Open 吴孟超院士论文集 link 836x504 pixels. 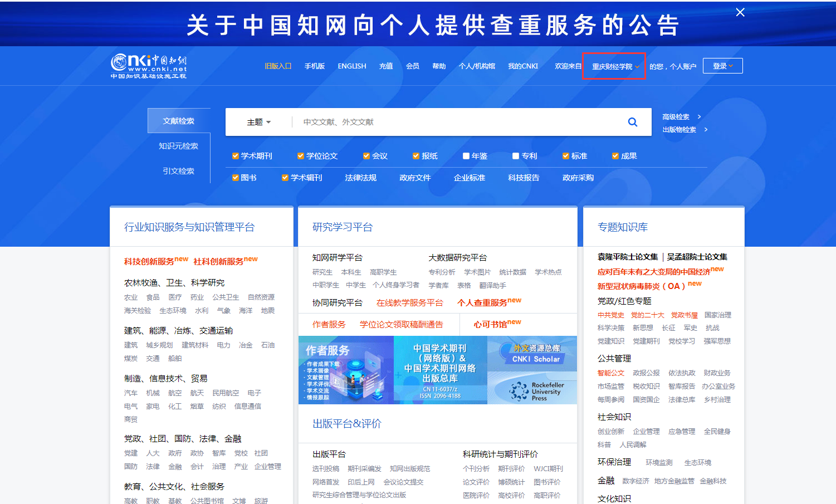tap(697, 257)
